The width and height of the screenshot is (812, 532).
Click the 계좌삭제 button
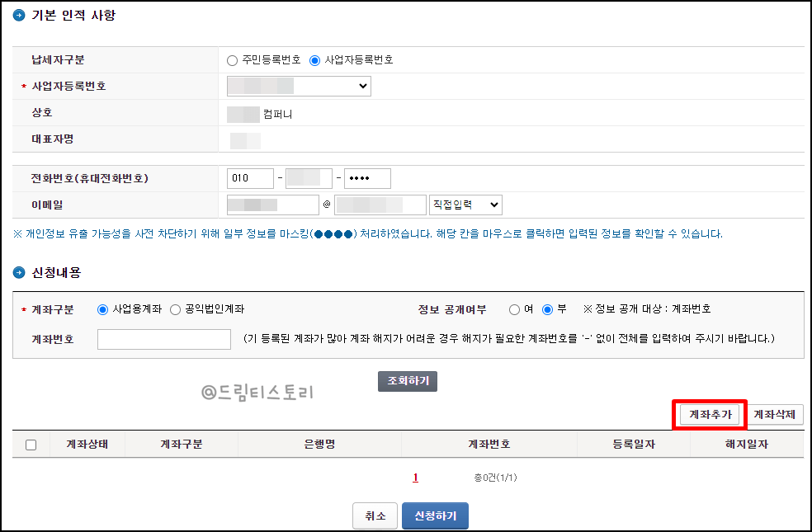point(774,415)
